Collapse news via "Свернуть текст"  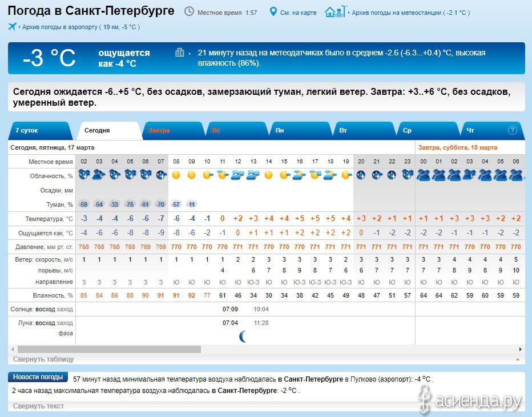38,406
